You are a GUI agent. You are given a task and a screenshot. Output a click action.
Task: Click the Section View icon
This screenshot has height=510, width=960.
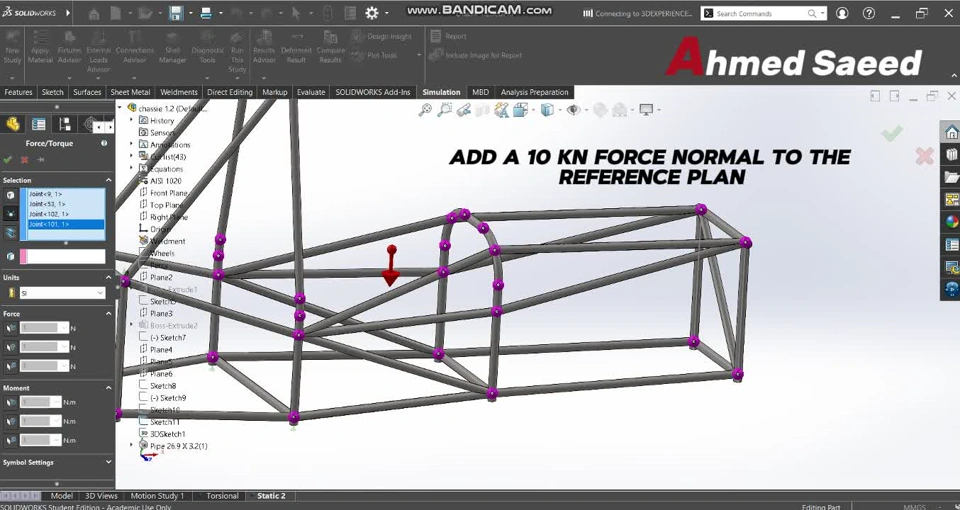483,110
